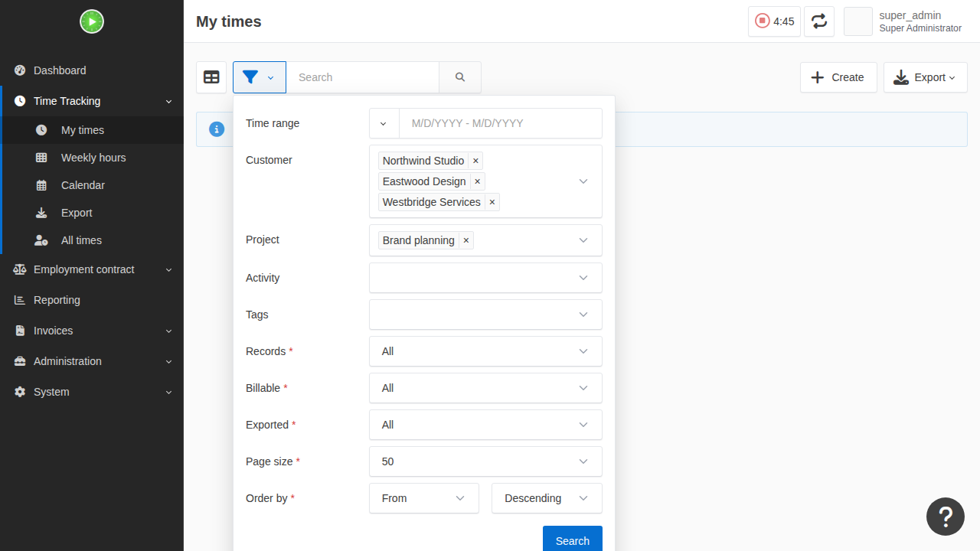Viewport: 980px width, 551px height.
Task: Remove Eastwood Design customer tag
Action: point(478,181)
